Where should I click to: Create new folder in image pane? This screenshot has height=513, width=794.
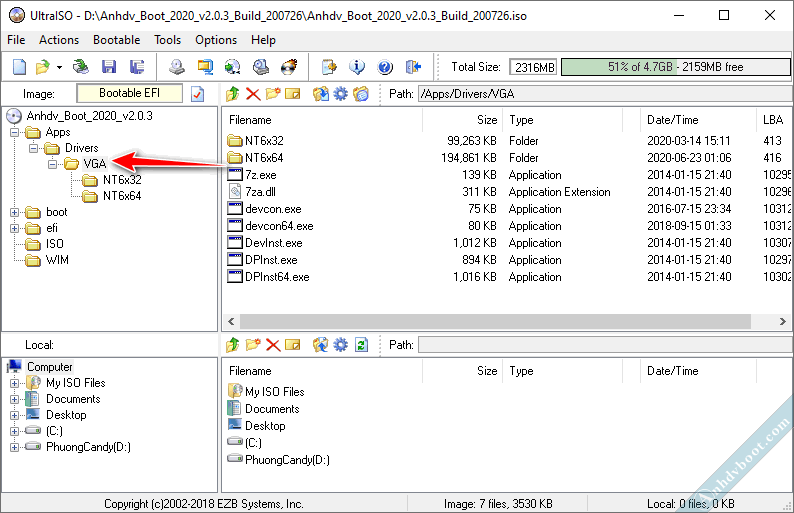pyautogui.click(x=272, y=94)
